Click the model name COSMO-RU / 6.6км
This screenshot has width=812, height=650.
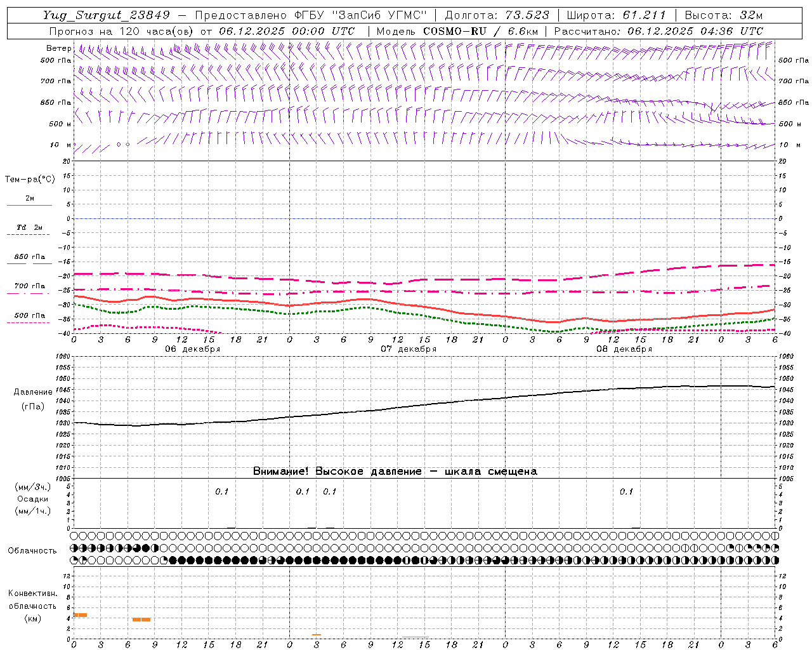click(x=481, y=31)
